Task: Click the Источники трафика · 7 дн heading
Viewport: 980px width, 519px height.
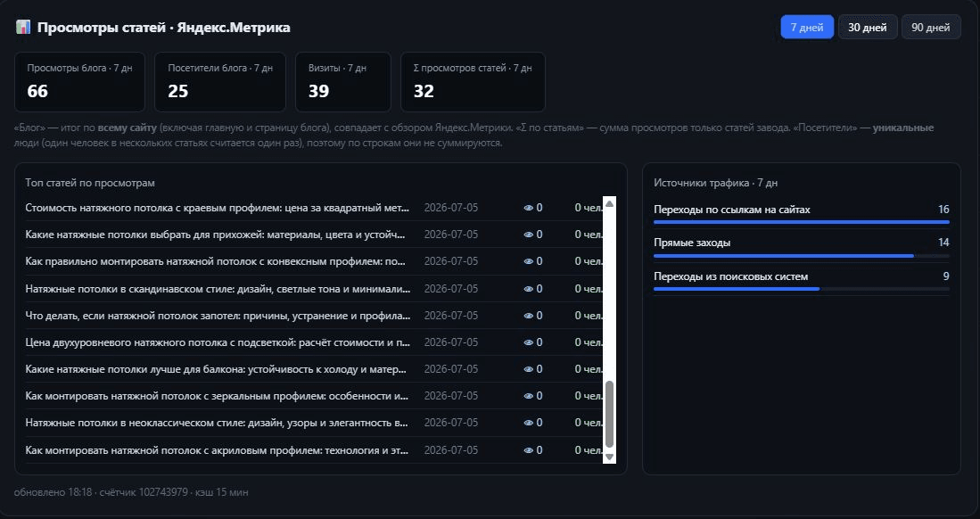Action: tap(716, 183)
